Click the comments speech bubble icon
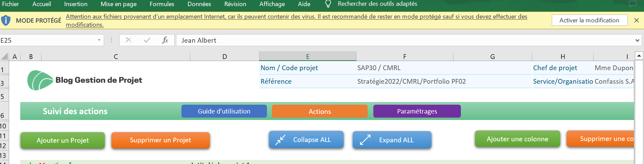 (x=633, y=4)
